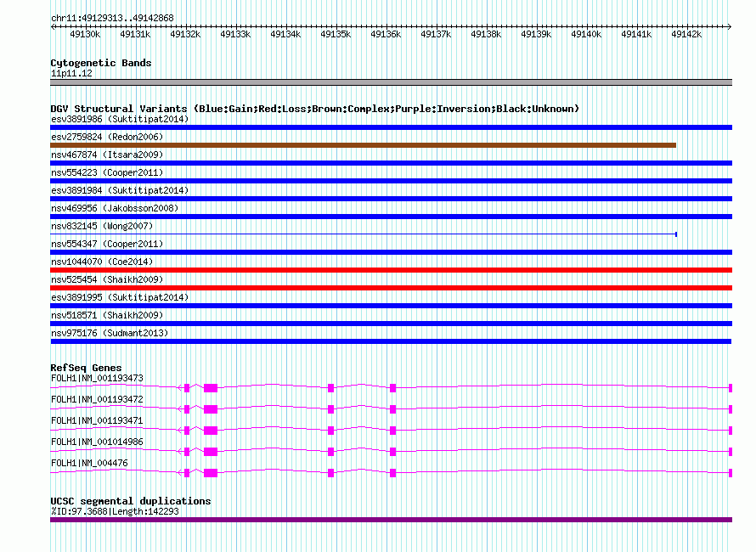
Task: Click the 49130k ruler tick label
Action: point(85,34)
